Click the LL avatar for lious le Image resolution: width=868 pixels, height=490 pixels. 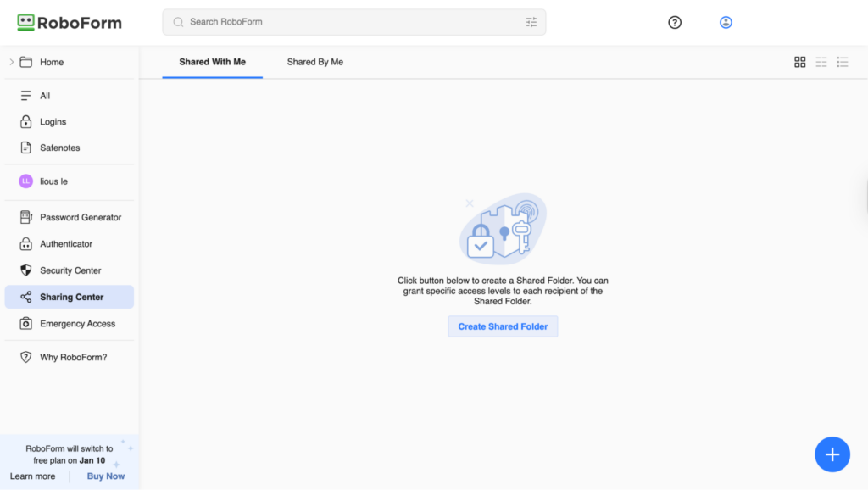(26, 181)
